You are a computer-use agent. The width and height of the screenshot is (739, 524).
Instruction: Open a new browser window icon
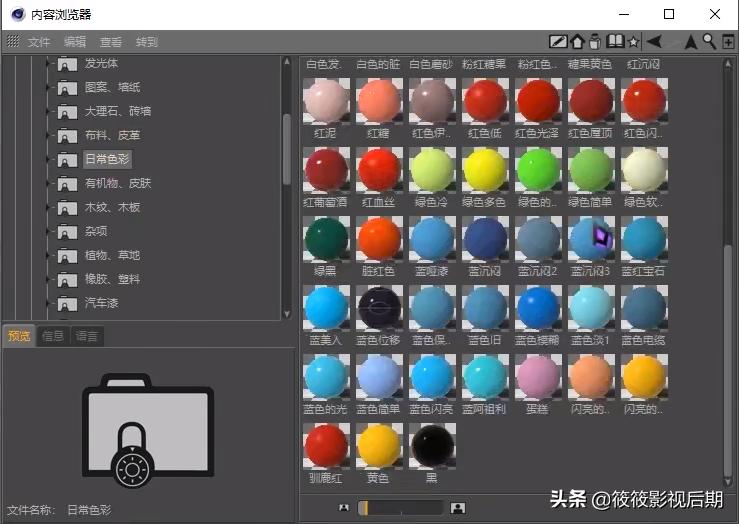728,41
